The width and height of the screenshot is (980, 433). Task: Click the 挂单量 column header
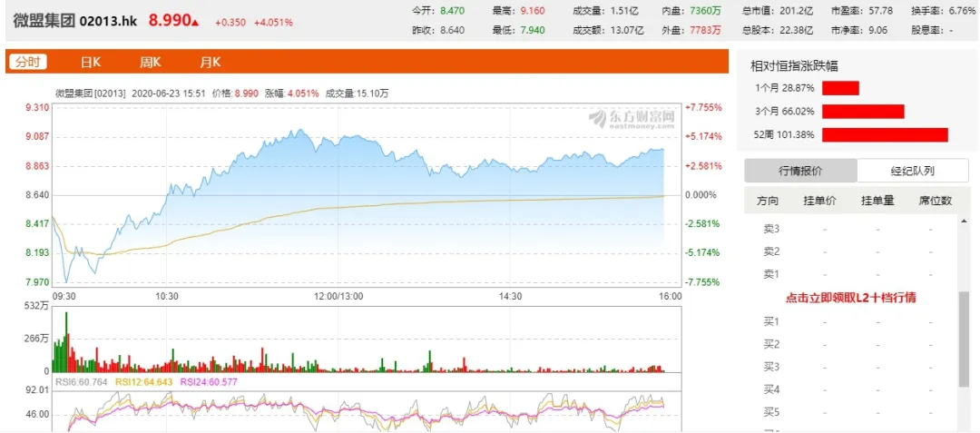click(x=878, y=201)
